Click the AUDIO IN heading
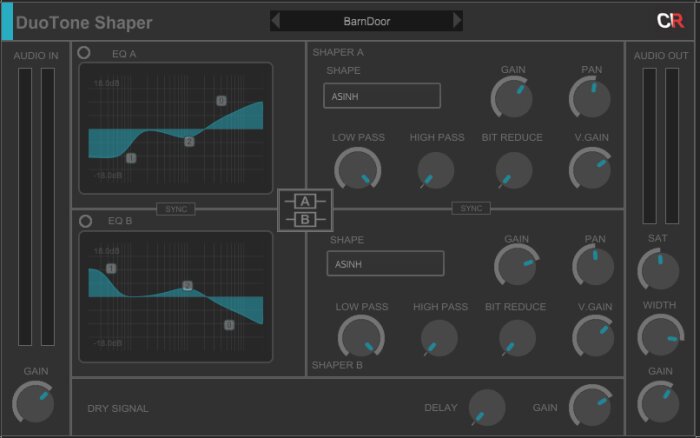 point(36,56)
